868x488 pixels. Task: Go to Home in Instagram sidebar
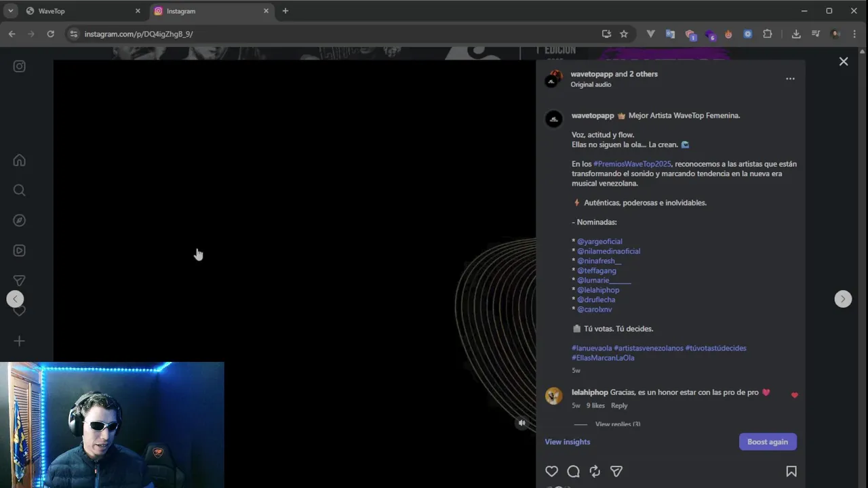20,161
